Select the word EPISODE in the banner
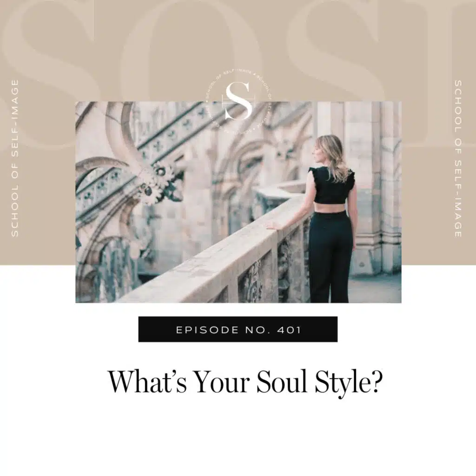The height and width of the screenshot is (476, 476). [207, 330]
